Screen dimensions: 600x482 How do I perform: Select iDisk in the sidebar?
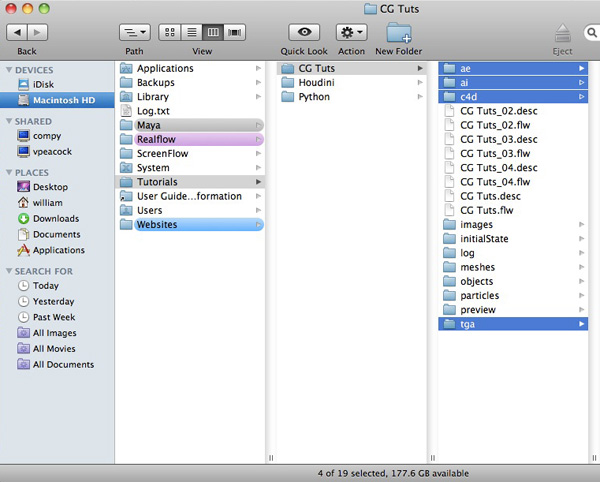click(x=57, y=85)
